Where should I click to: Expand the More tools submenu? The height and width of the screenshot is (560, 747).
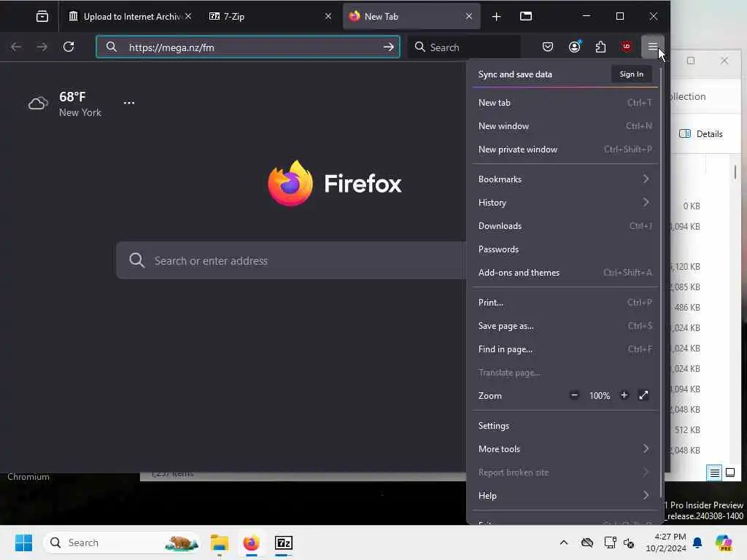coord(565,448)
